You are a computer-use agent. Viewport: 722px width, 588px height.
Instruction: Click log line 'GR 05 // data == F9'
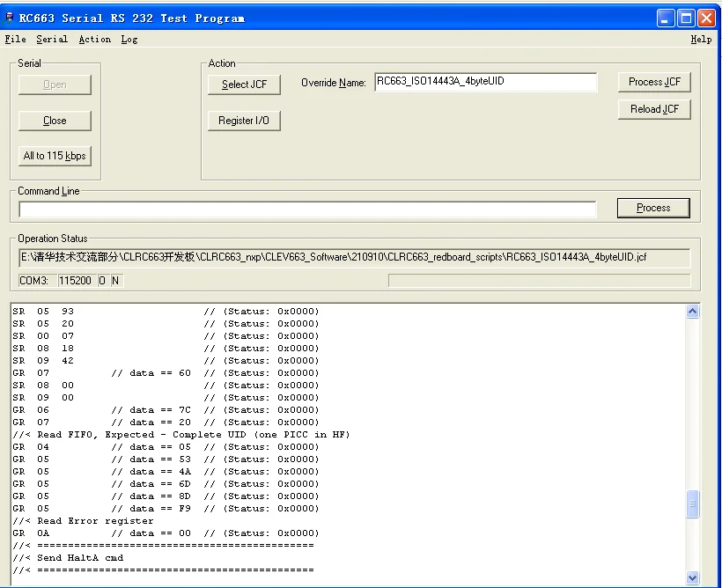tap(166, 509)
